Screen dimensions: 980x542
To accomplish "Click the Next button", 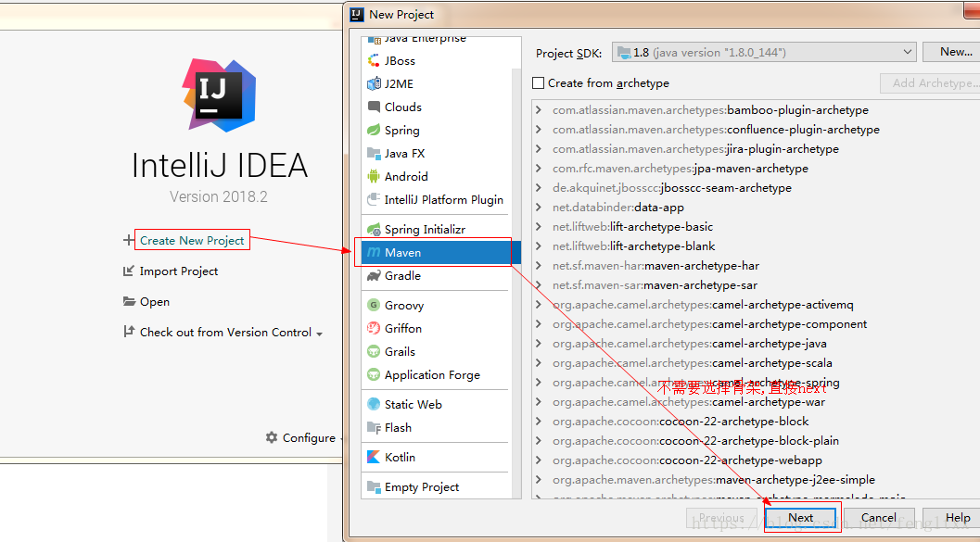I will point(800,517).
